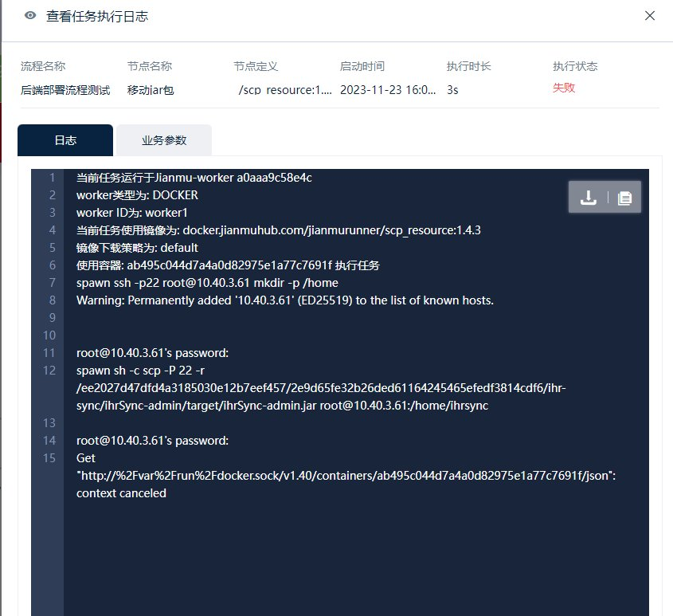Click the 查看任务执行日志 dialog title
The width and height of the screenshot is (673, 616).
click(97, 16)
